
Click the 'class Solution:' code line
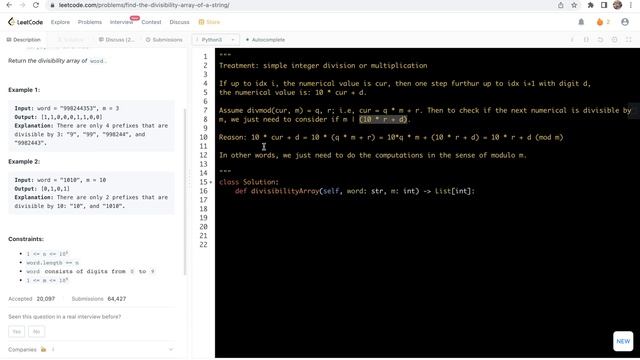point(249,182)
